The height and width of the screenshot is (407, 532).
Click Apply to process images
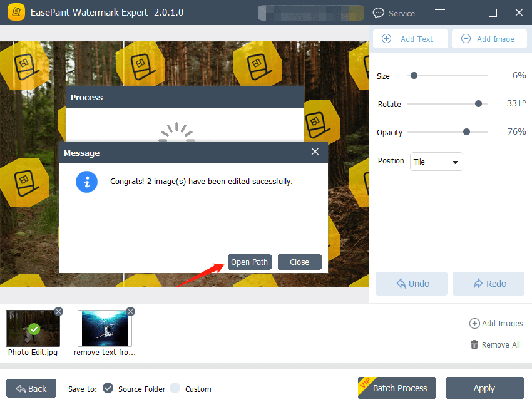coord(484,388)
